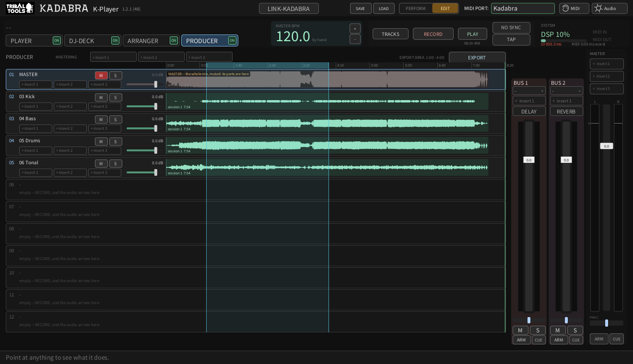Click the LOAD button

(384, 8)
